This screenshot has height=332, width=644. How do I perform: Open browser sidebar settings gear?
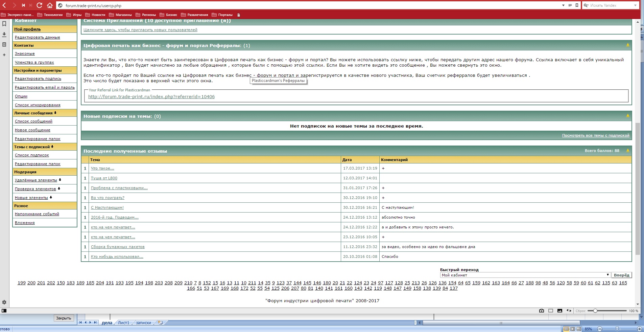pyautogui.click(x=4, y=302)
